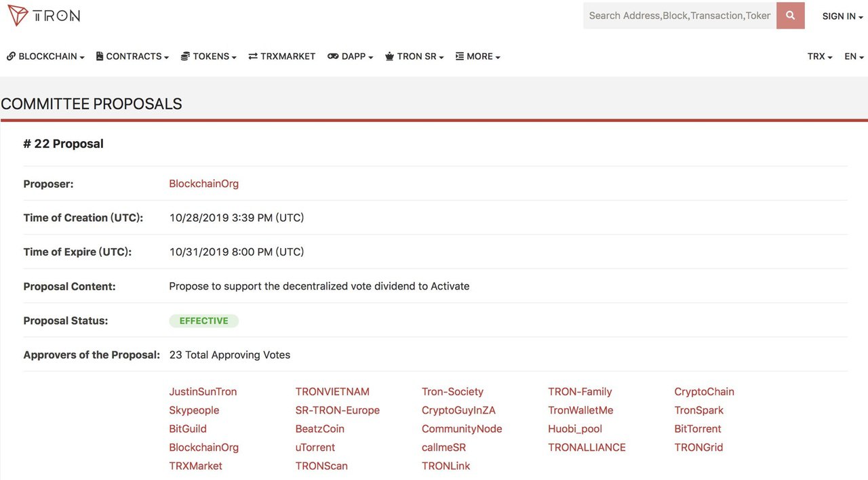Screen dimensions: 868x480
Task: Open approver SR-TRON-Europe
Action: pos(338,410)
